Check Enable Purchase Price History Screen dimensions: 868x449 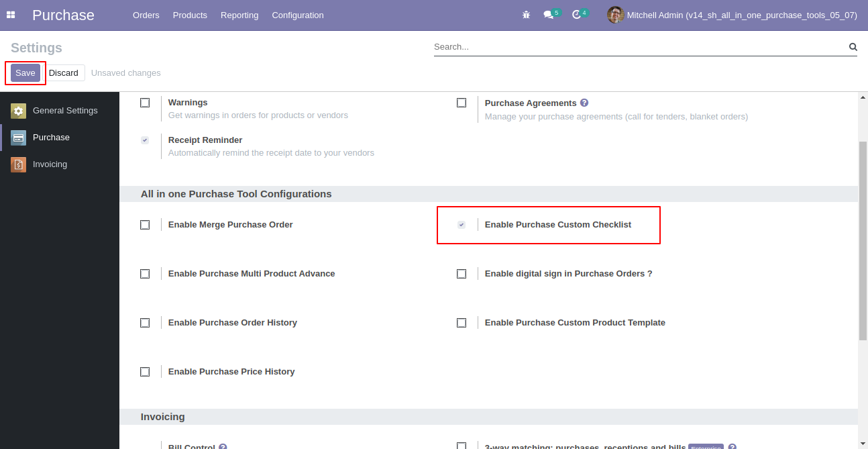[145, 372]
